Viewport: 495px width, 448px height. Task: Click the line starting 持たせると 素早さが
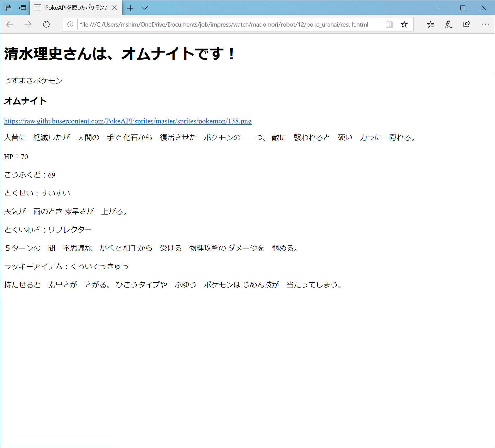[174, 285]
